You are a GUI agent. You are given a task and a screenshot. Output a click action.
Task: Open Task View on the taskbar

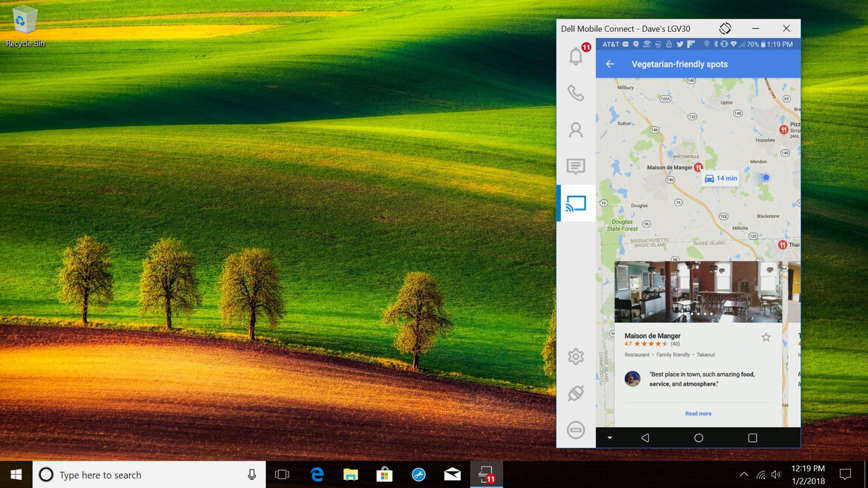[x=283, y=475]
